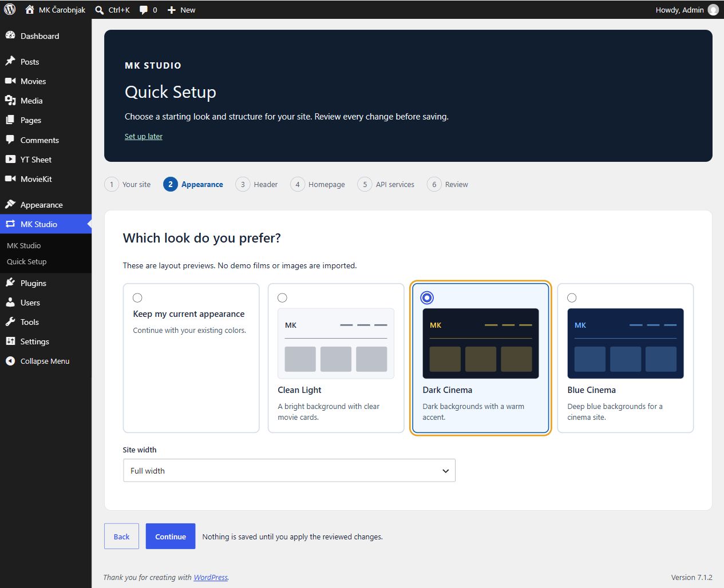The width and height of the screenshot is (724, 588).
Task: Click the Blue Cinema preview thumbnail
Action: (626, 343)
